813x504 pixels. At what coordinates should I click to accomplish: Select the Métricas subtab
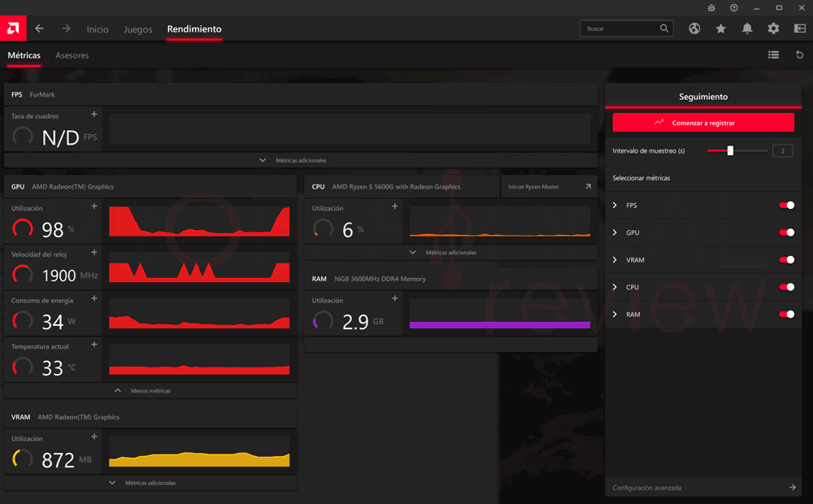(x=24, y=55)
